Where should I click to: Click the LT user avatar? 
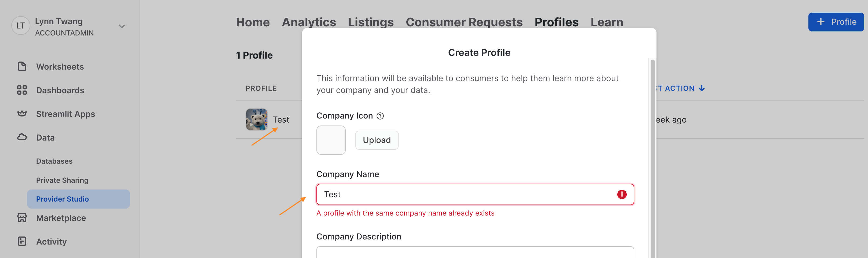point(21,26)
